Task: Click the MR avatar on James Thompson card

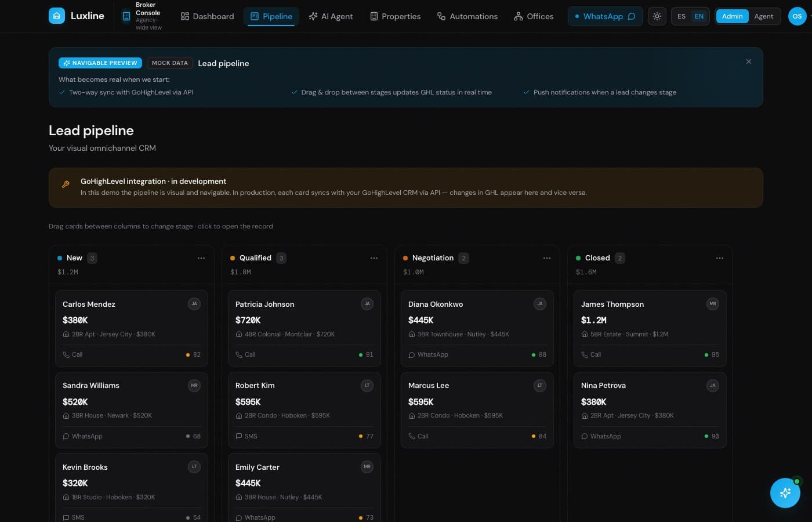Action: pyautogui.click(x=713, y=304)
